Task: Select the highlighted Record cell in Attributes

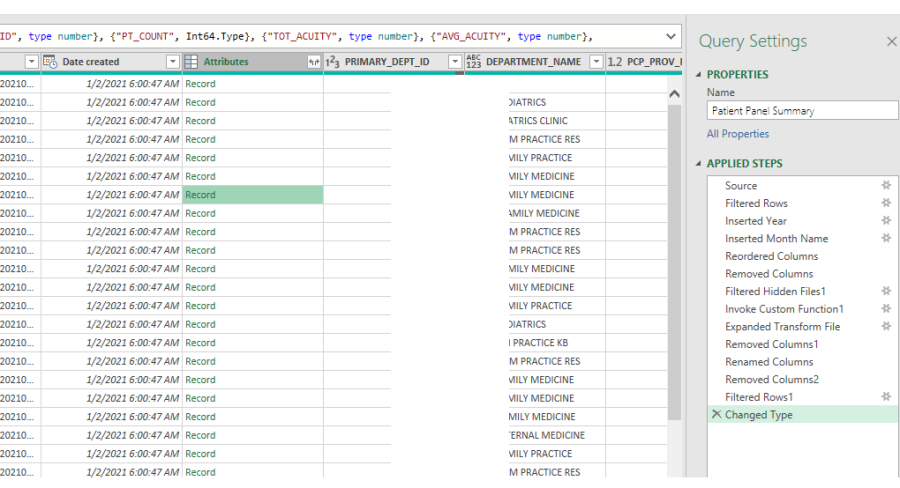Action: [253, 195]
